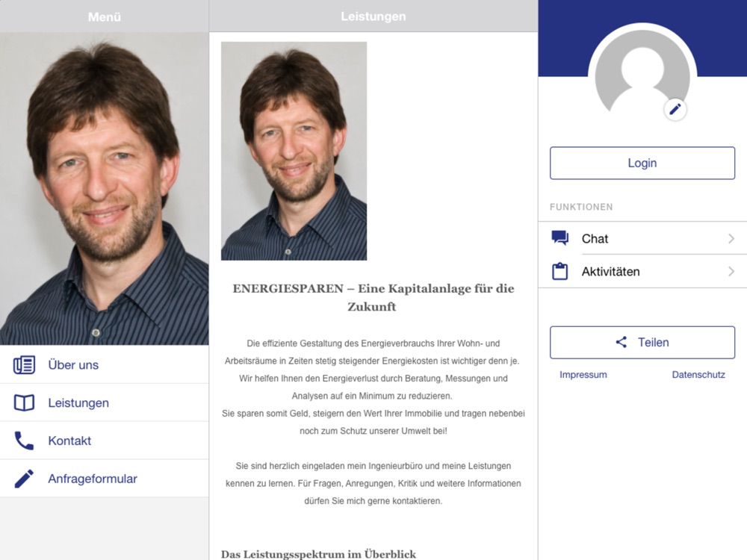Click the newspaper icon beside Über uns
The height and width of the screenshot is (560, 747).
pos(24,365)
